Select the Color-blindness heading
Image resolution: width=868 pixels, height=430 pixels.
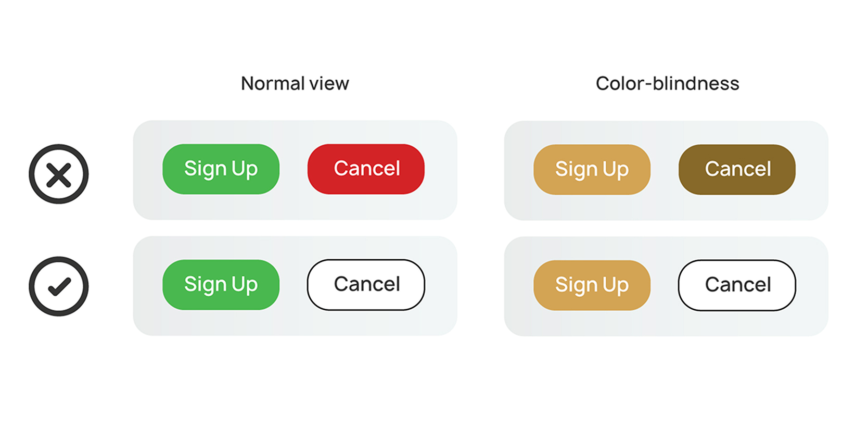(668, 83)
